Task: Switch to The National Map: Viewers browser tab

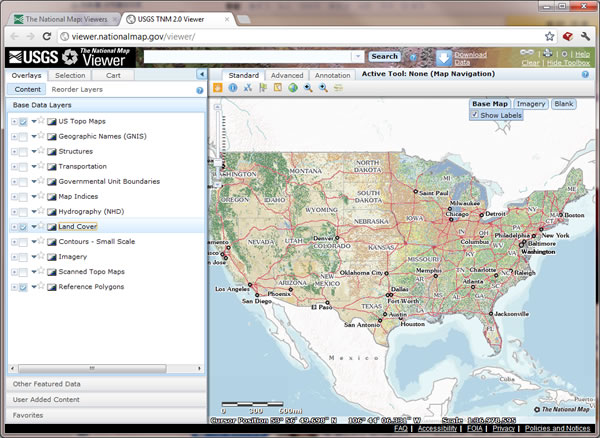Action: coord(66,19)
